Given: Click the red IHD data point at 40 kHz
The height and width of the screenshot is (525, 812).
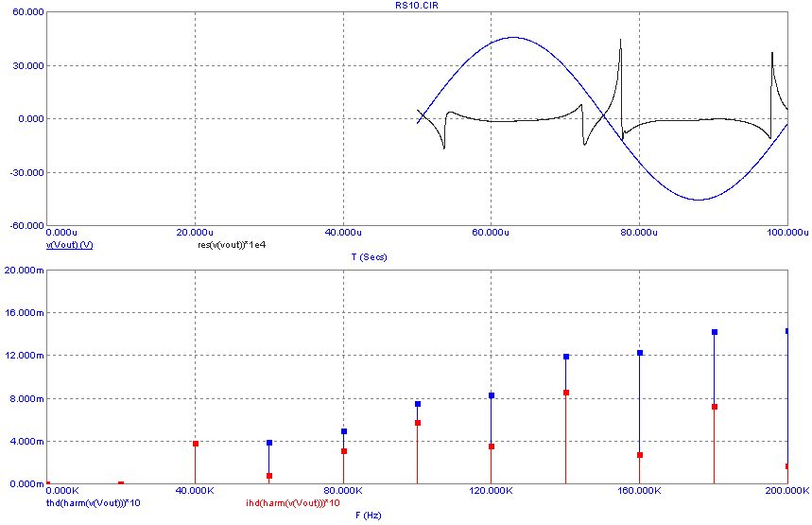Looking at the screenshot, I should (196, 444).
